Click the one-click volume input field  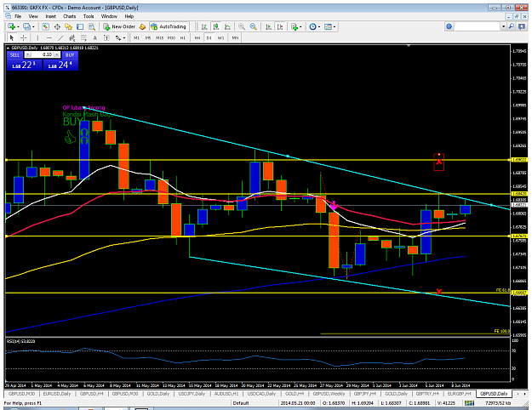(x=43, y=55)
